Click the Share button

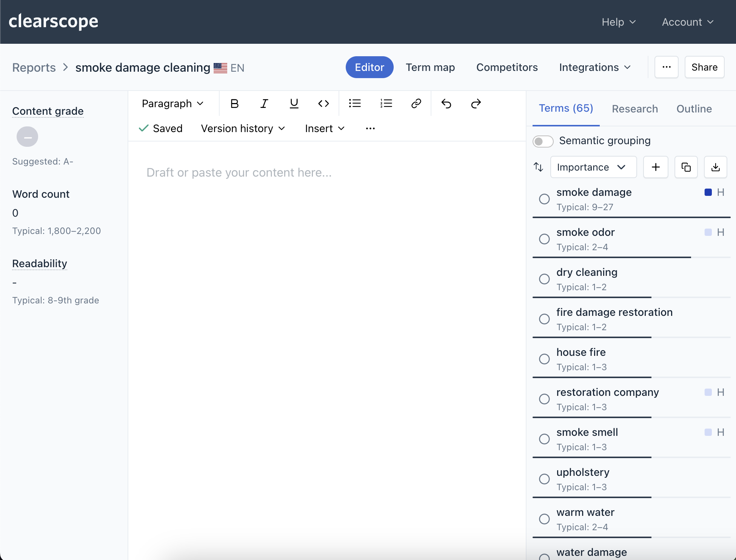coord(704,67)
